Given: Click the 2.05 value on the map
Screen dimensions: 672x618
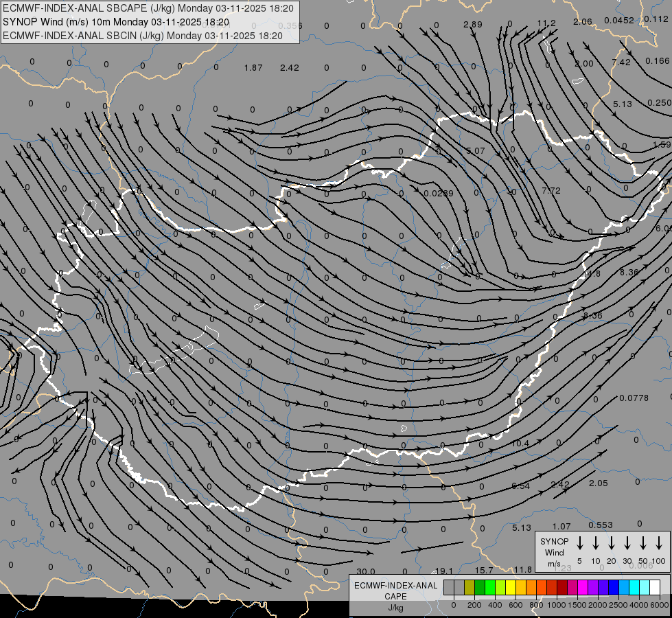Looking at the screenshot, I should 599,483.
